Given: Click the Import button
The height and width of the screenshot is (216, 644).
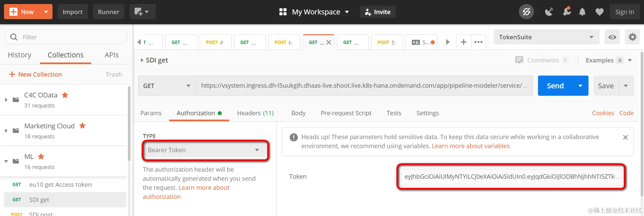Looking at the screenshot, I should [x=72, y=12].
